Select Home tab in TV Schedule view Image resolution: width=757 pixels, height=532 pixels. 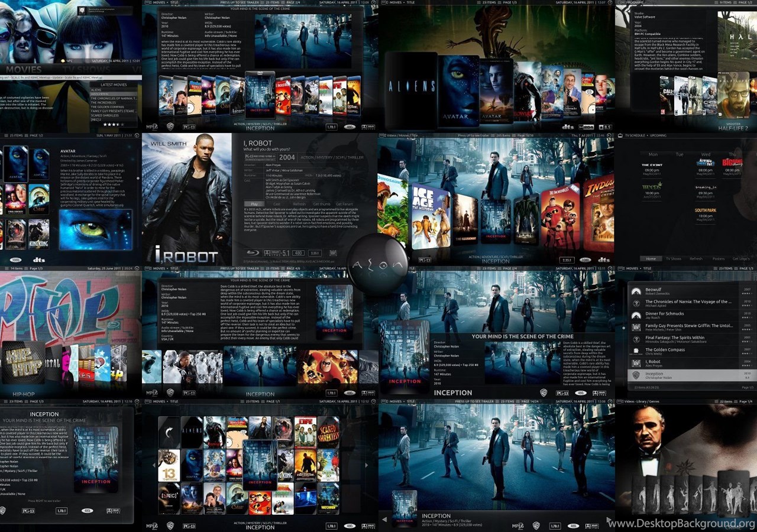[x=651, y=259]
